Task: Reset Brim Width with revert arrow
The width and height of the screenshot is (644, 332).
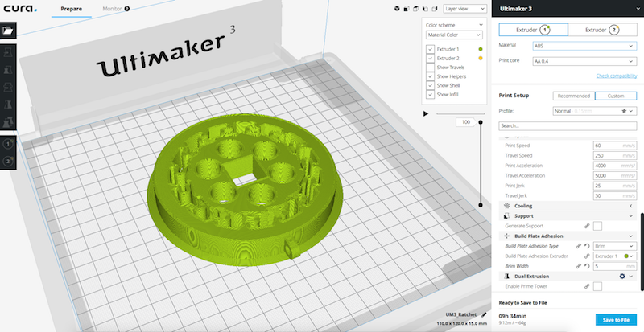Action: pos(588,266)
